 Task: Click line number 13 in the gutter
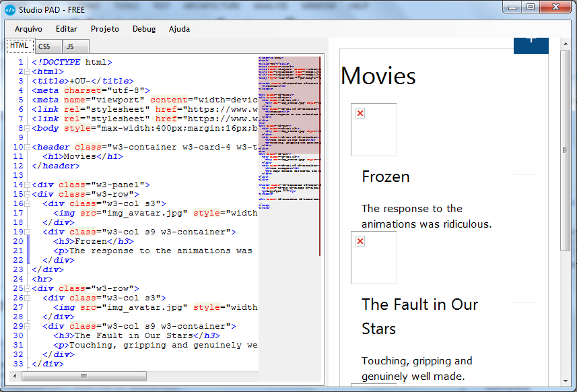point(18,176)
